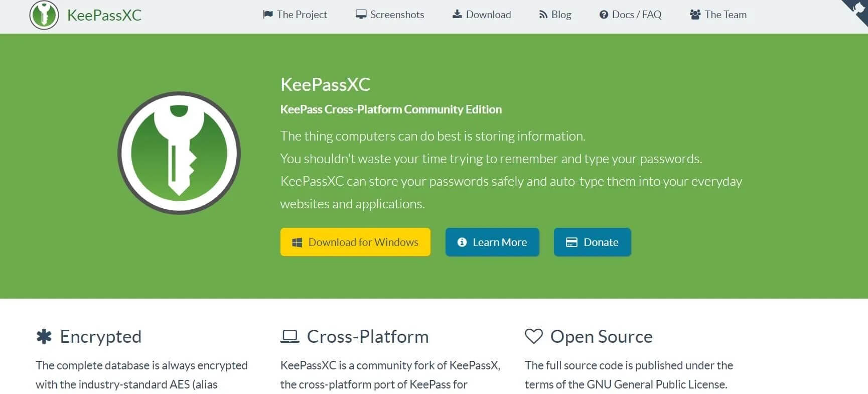Screen dimensions: 868x394
Task: Click "The thing computers can do best" sentence
Action: tap(433, 136)
